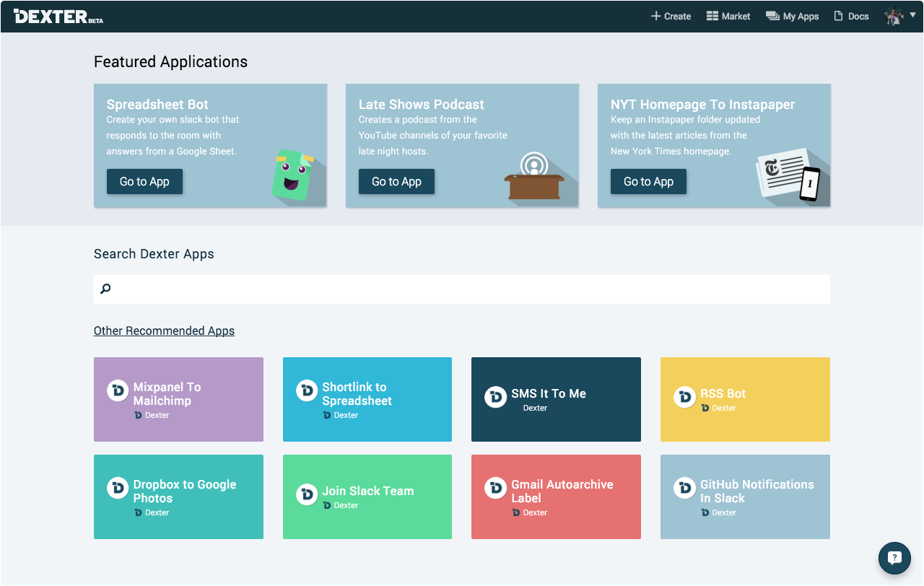924x586 pixels.
Task: Go to the Market page
Action: pyautogui.click(x=728, y=16)
